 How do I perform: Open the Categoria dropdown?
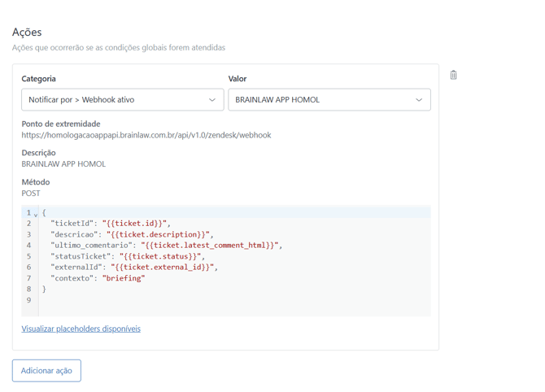click(122, 100)
